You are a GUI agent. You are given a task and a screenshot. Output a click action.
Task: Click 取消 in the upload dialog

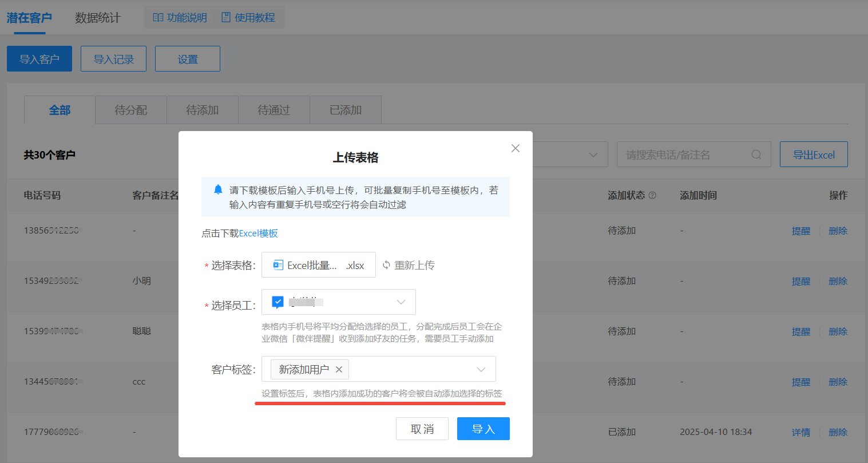pyautogui.click(x=422, y=429)
